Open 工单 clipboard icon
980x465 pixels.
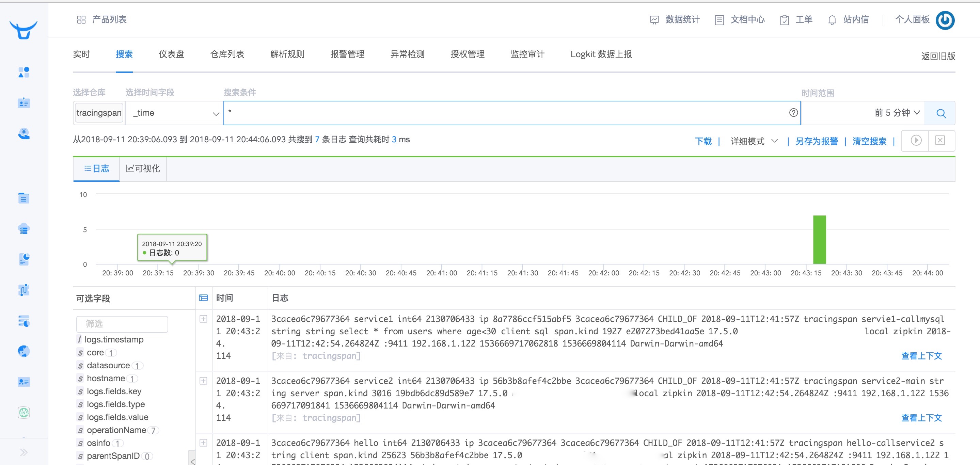pyautogui.click(x=784, y=20)
